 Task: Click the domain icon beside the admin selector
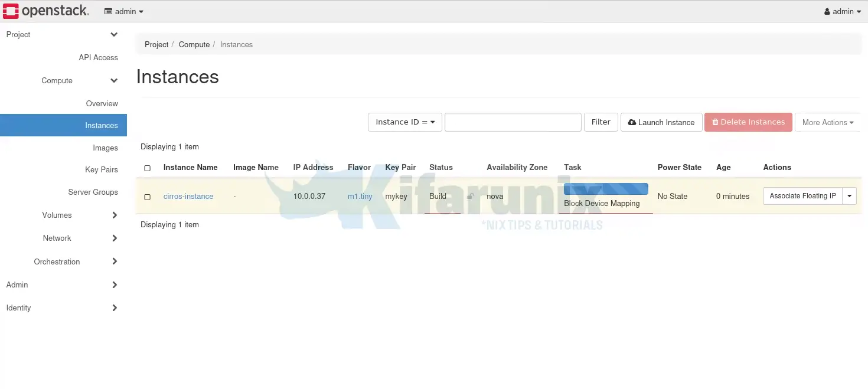107,11
